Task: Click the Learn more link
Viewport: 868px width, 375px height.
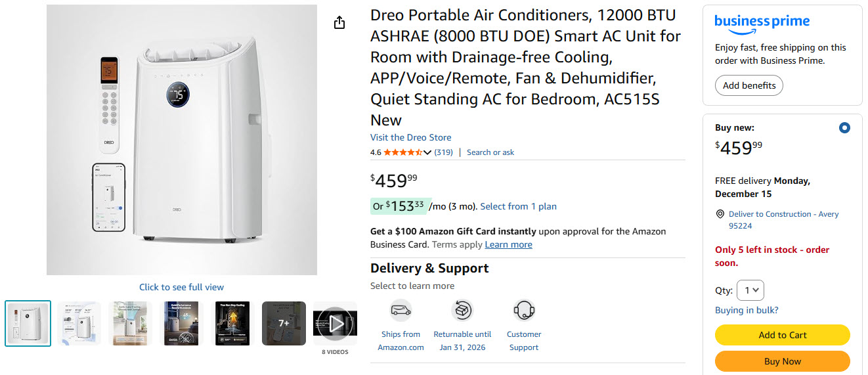Action: click(508, 244)
